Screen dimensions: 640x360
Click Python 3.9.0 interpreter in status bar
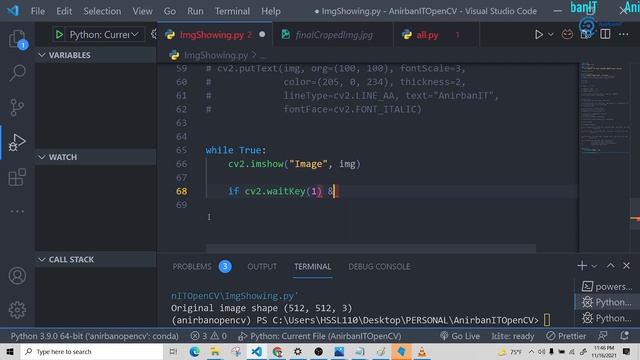click(94, 336)
